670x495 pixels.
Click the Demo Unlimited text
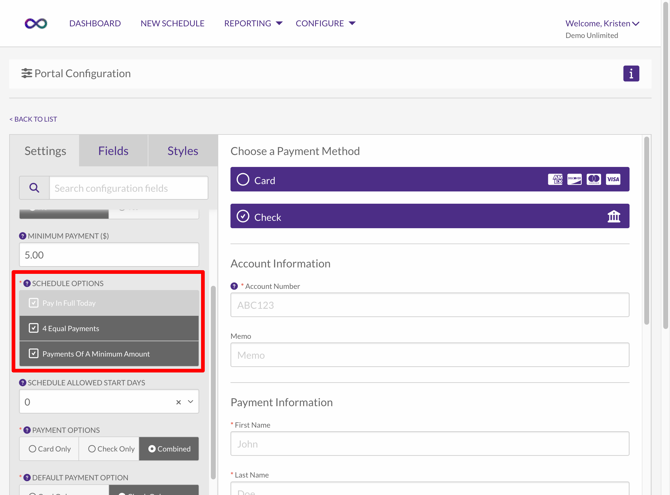pos(592,35)
